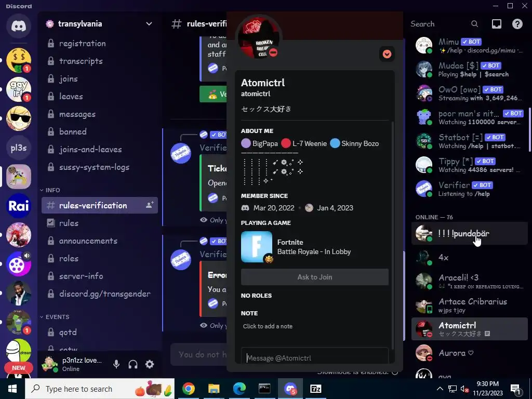Open the banned channel
This screenshot has height=399, width=532.
(x=100, y=131)
